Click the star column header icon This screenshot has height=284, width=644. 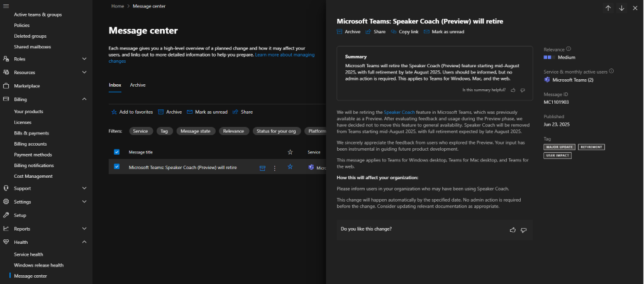click(x=290, y=152)
